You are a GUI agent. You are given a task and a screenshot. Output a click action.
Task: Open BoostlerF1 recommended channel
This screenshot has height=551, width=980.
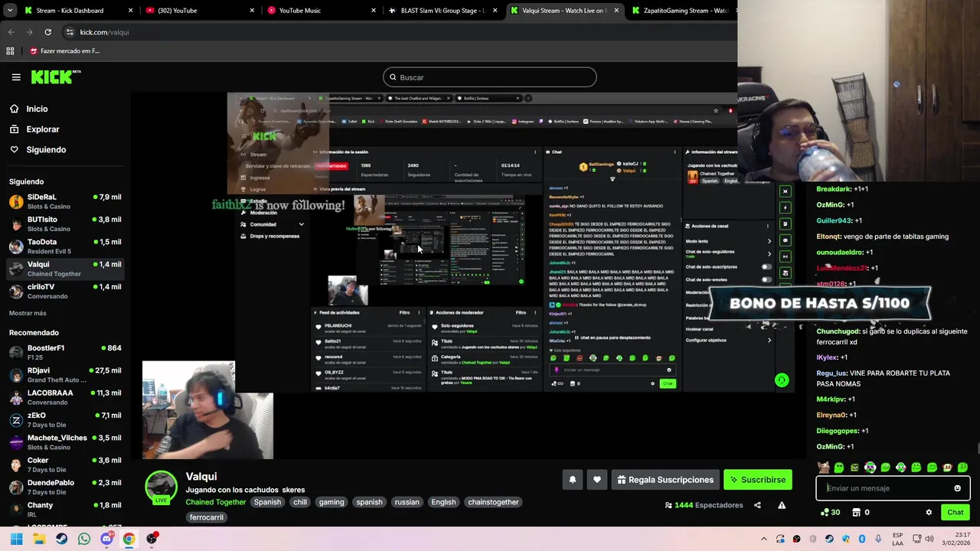(x=65, y=352)
